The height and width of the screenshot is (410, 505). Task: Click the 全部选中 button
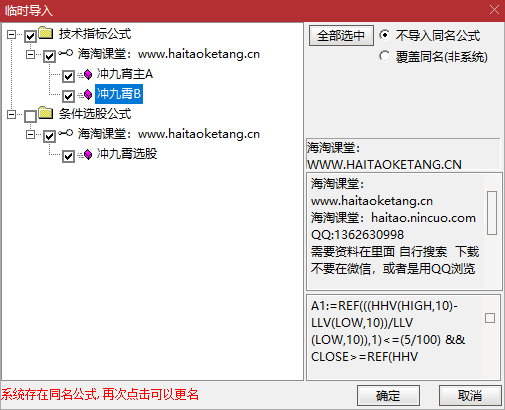click(341, 36)
